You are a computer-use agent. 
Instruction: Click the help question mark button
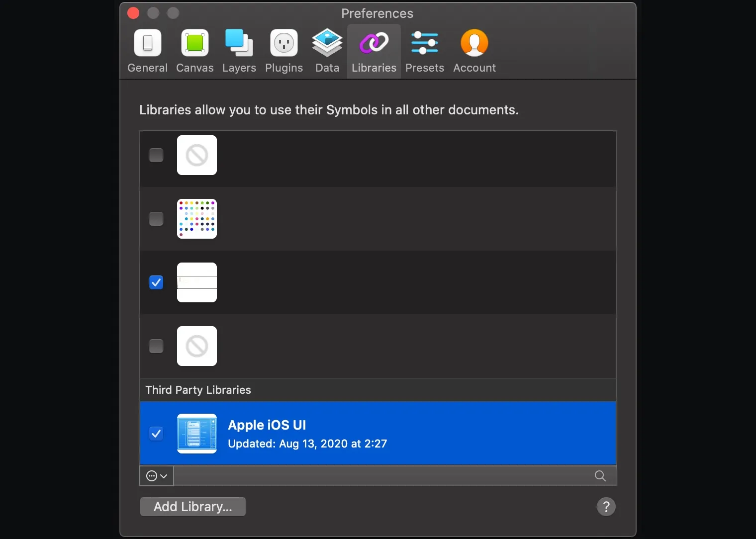606,507
